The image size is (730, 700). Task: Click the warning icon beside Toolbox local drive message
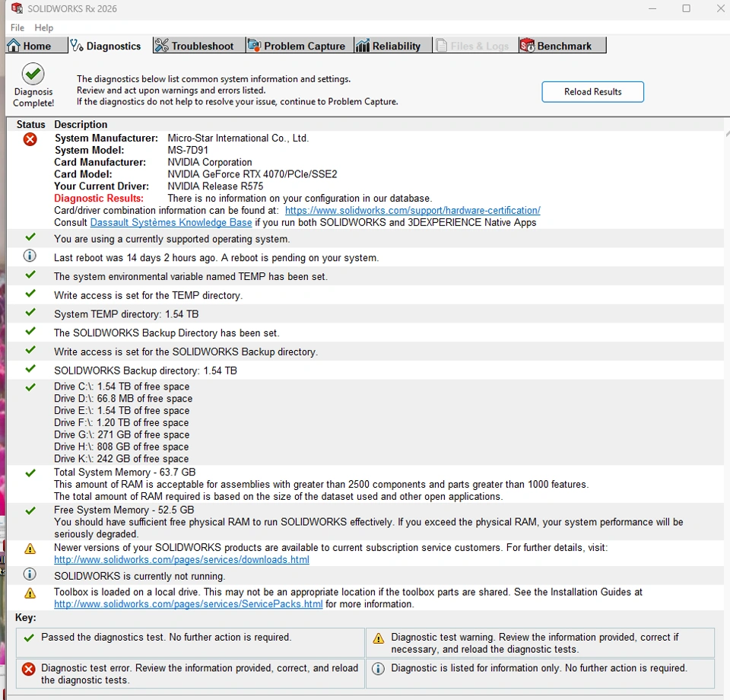point(30,593)
